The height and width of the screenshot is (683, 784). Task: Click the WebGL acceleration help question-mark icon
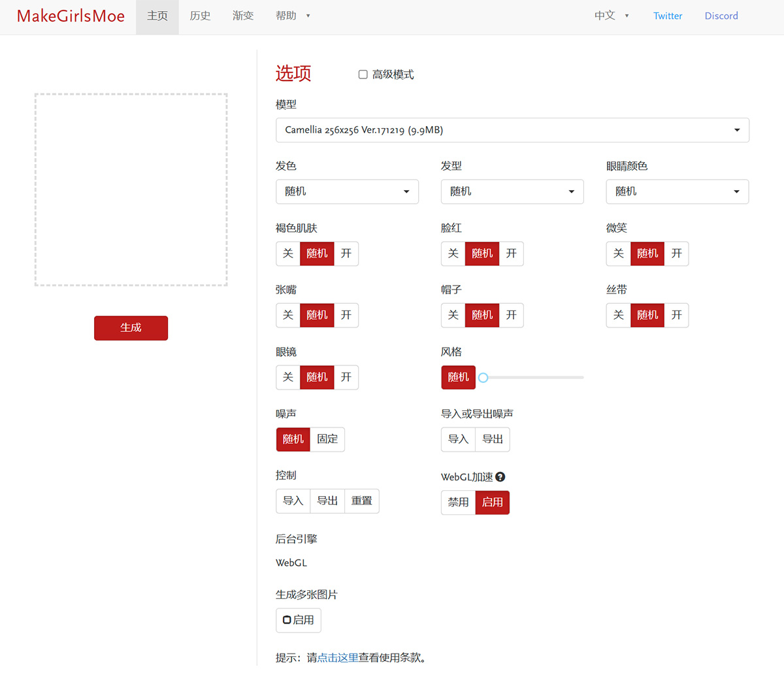pyautogui.click(x=500, y=477)
